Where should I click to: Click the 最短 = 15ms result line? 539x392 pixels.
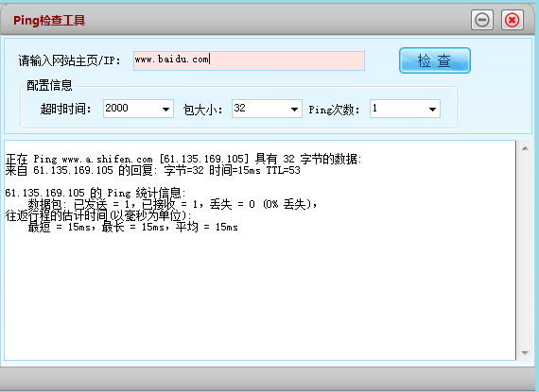[133, 227]
